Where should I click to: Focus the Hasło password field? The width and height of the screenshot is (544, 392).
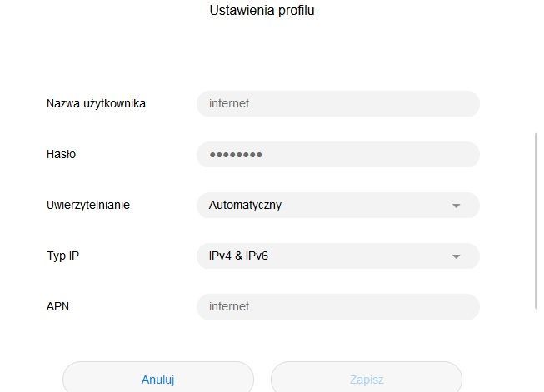(337, 154)
